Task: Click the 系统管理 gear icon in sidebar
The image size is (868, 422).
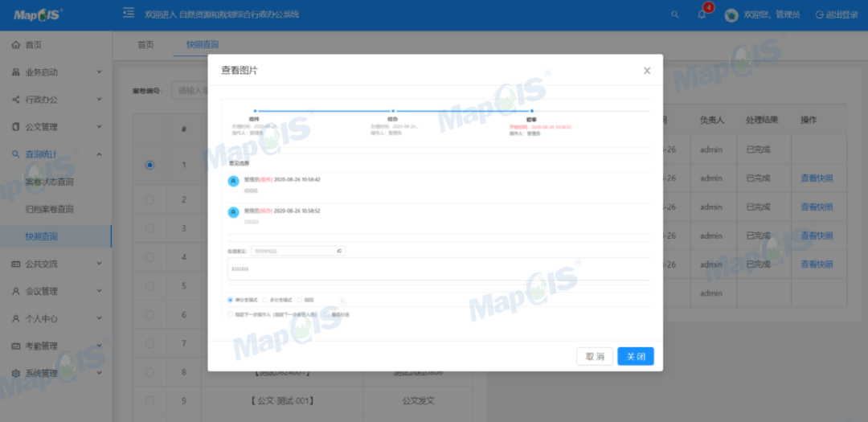Action: 15,373
